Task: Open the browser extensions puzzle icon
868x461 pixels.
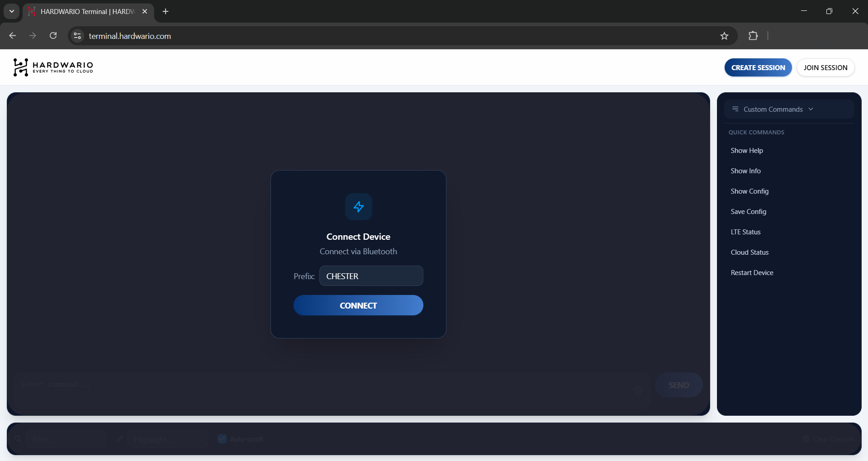Action: pos(753,36)
